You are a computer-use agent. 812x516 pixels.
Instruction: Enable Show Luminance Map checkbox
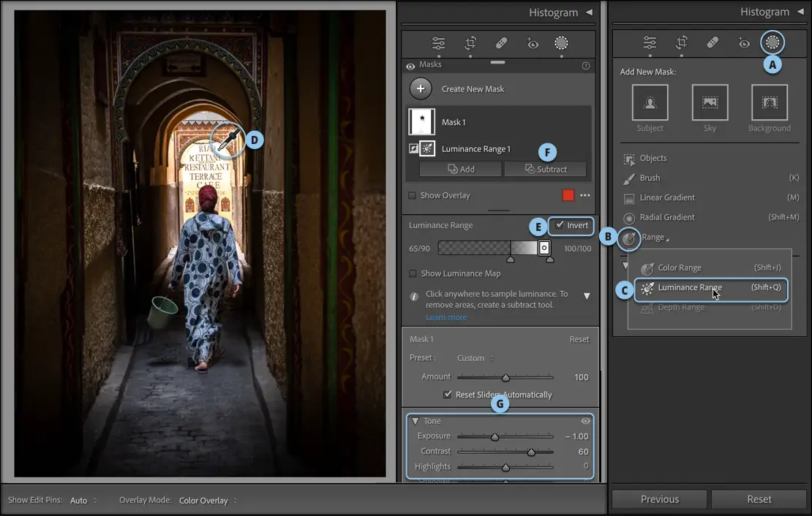point(413,273)
